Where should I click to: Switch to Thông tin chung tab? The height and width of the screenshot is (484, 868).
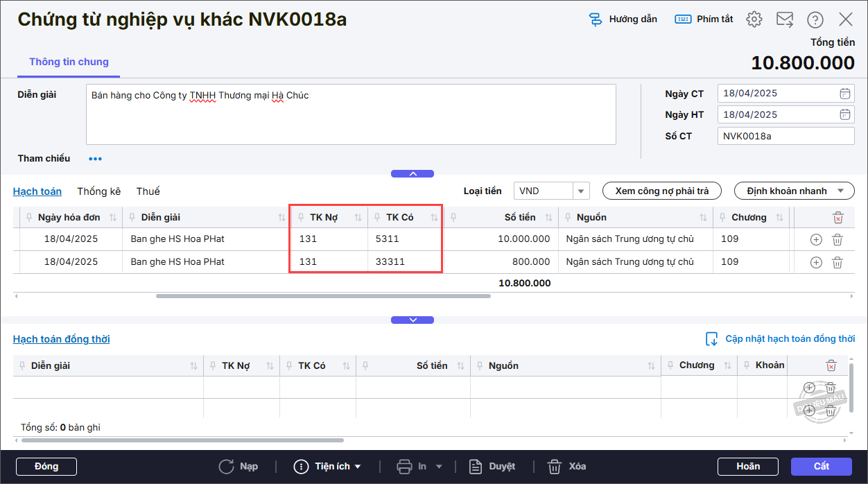pyautogui.click(x=69, y=62)
